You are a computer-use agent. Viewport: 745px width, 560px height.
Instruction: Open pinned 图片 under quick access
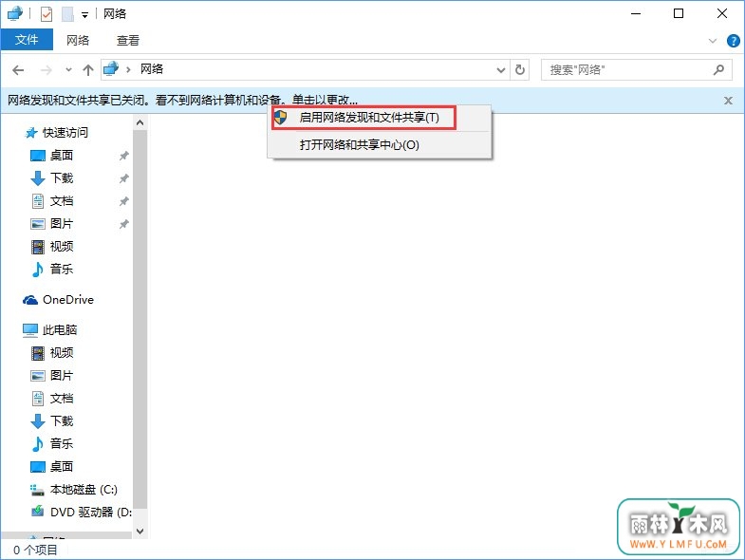[62, 223]
